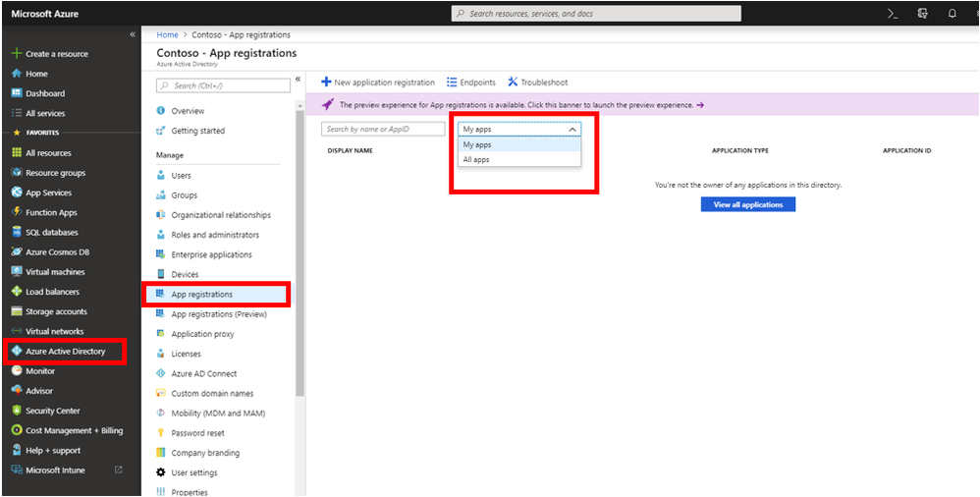
Task: Click the Create a resource plus icon
Action: 17,54
